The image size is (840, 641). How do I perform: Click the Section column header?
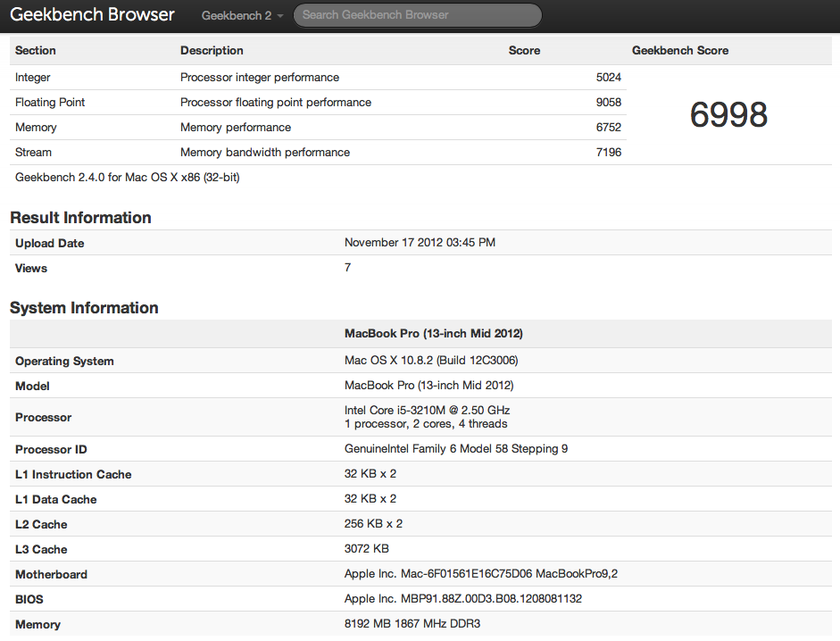pyautogui.click(x=36, y=50)
